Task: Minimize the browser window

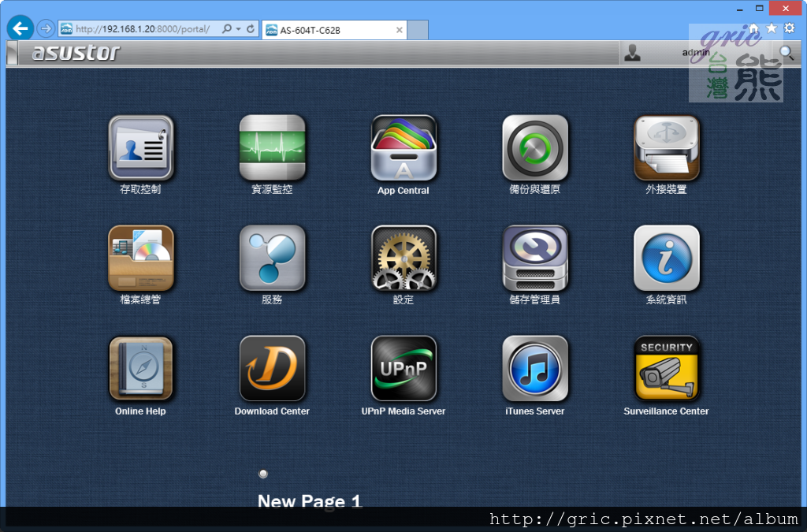Action: (739, 9)
